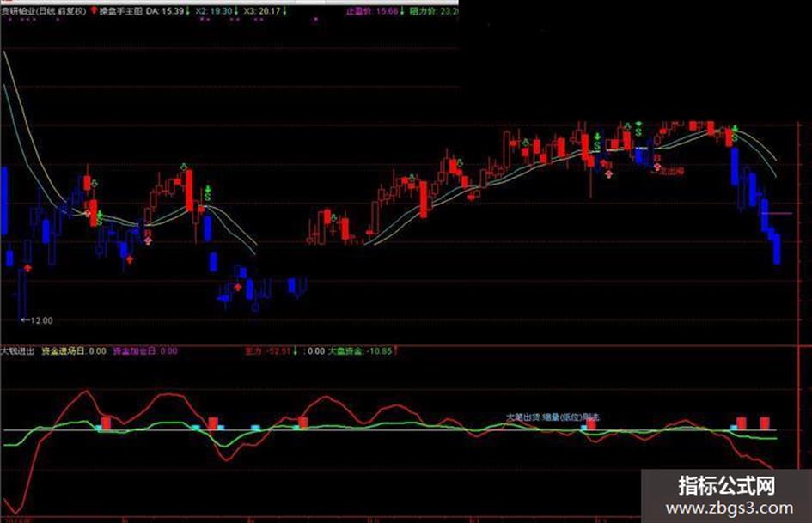The image size is (812, 523).
Task: Click the red 操盘手主图 indicator icon
Action: coord(94,10)
